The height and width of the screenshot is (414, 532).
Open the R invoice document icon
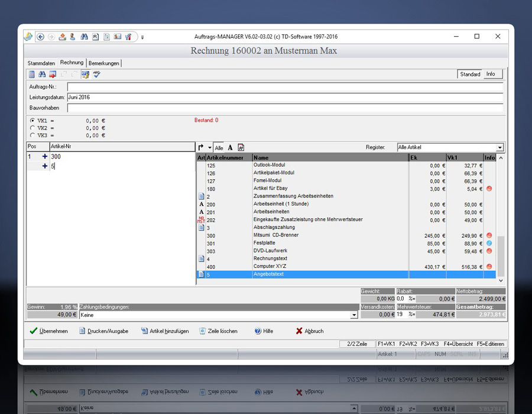pyautogui.click(x=95, y=37)
